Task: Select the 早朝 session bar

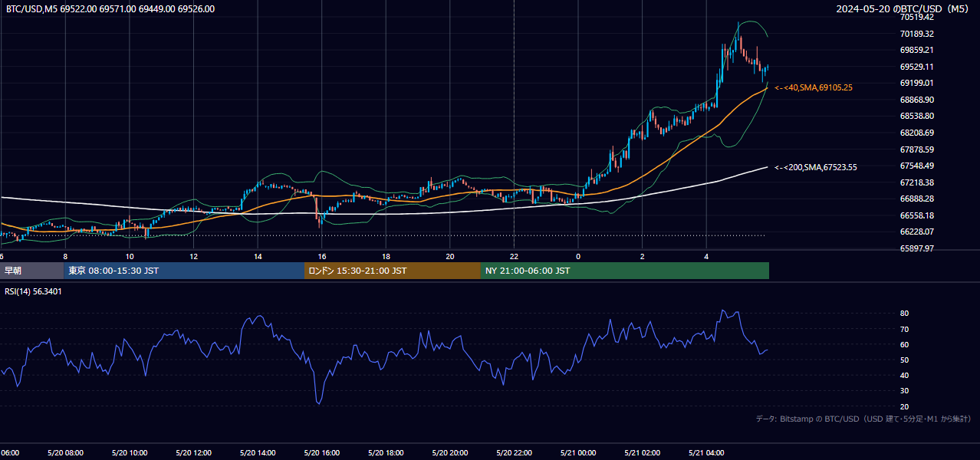Action: (x=31, y=271)
